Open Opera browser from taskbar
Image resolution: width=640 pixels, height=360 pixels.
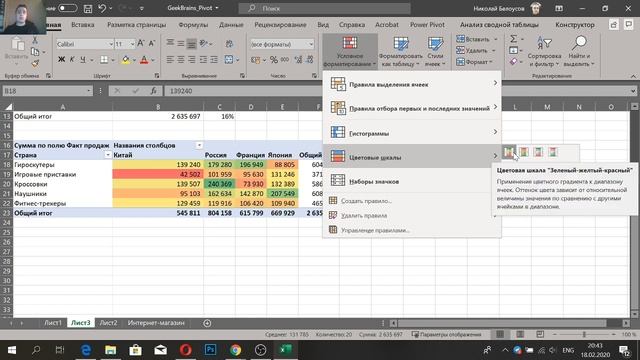185,350
